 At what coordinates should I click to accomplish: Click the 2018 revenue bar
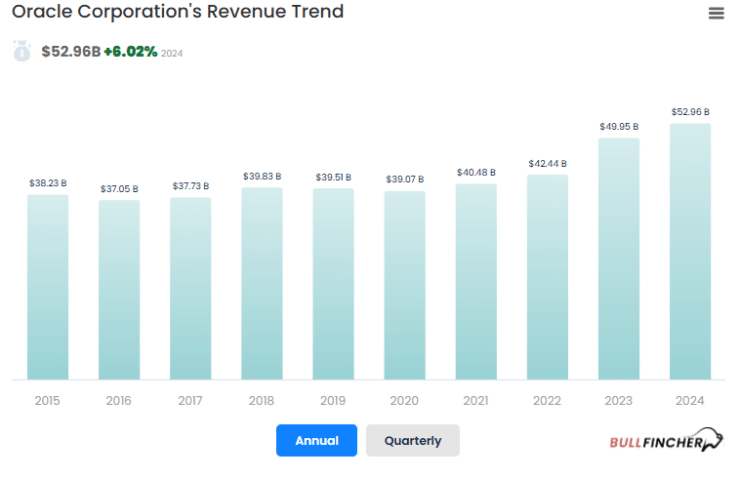262,283
